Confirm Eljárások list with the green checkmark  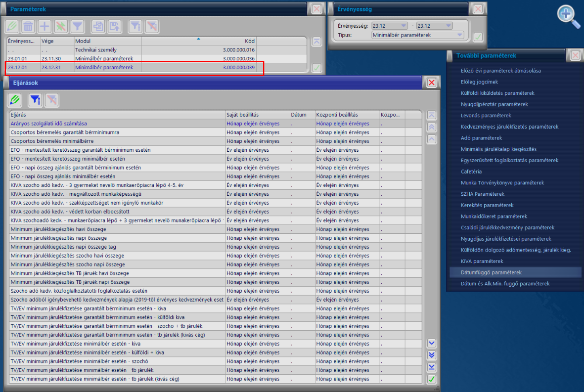coord(432,379)
